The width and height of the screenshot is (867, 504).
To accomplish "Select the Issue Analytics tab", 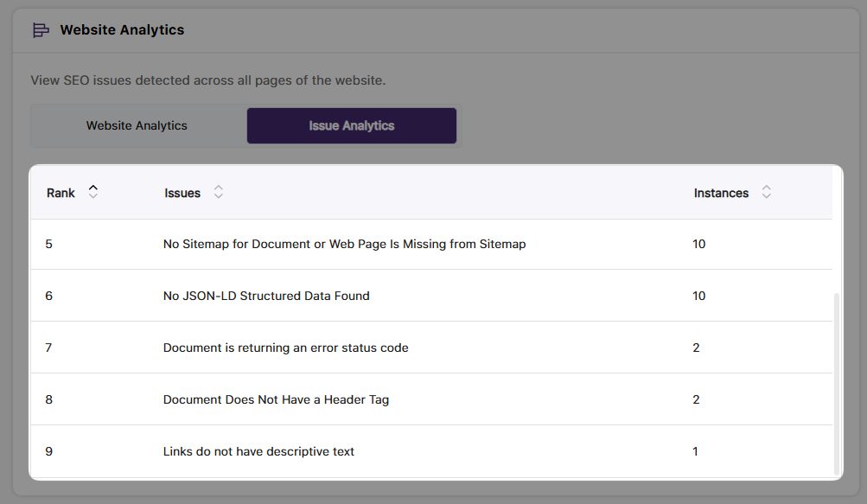I will (351, 125).
